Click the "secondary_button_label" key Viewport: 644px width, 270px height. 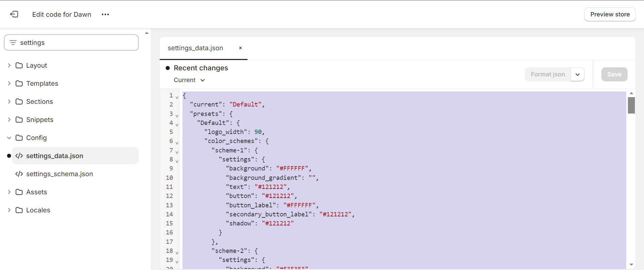tap(269, 214)
